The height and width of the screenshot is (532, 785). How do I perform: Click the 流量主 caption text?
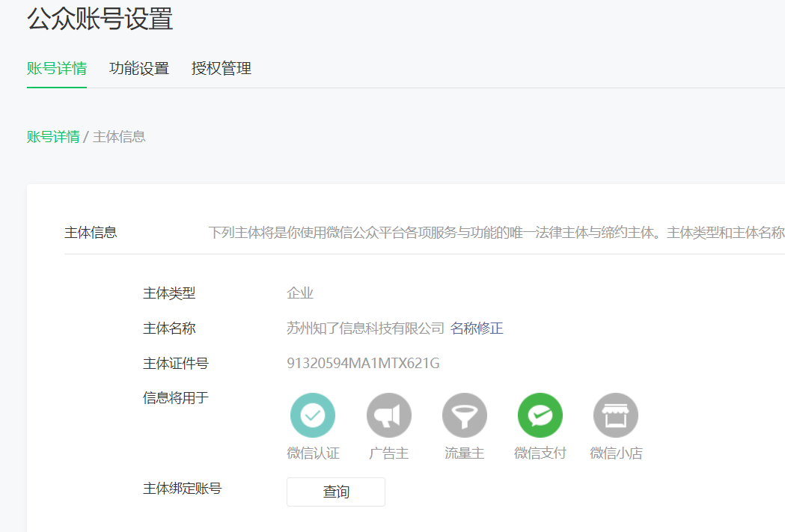(x=464, y=453)
